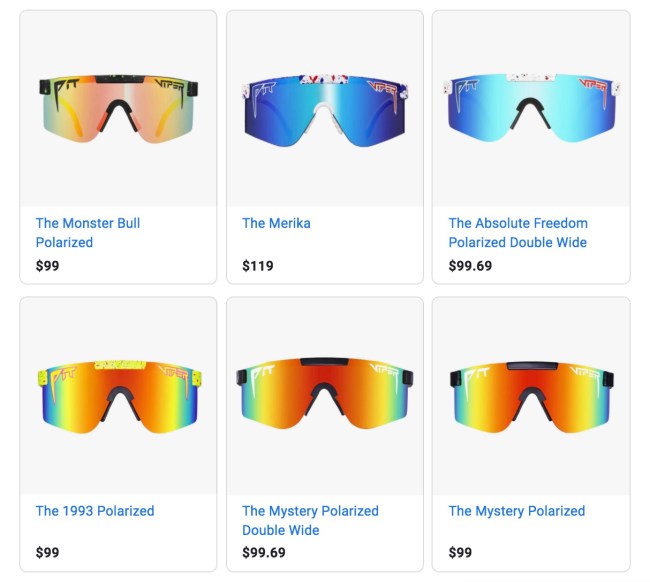The width and height of the screenshot is (650, 582).
Task: Open The Mystery Polarized product link
Action: pyautogui.click(x=517, y=511)
